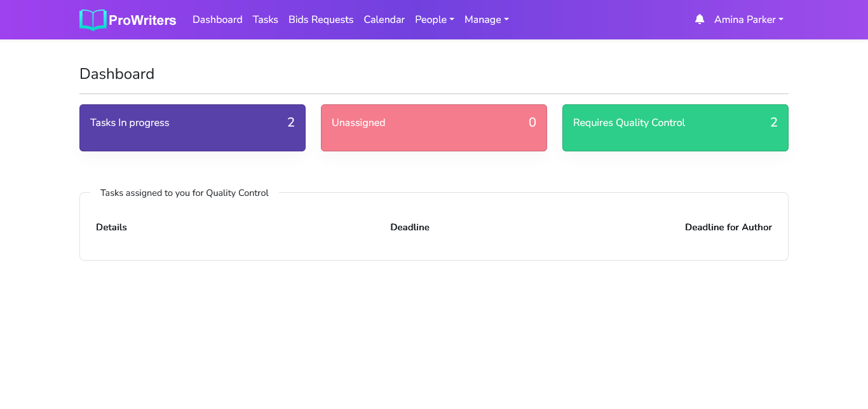
Task: Open Bids Requests page
Action: point(321,20)
